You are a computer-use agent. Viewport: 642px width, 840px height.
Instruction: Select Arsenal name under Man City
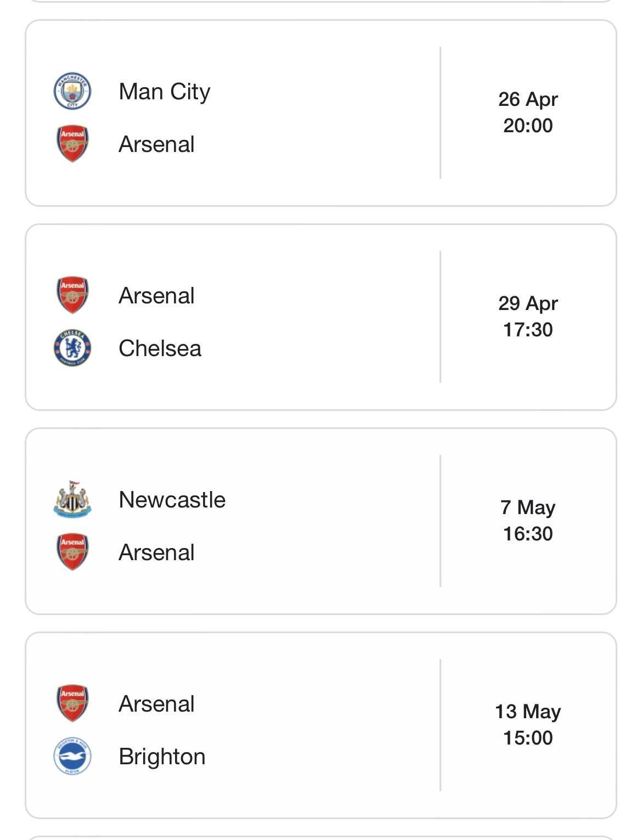point(157,144)
